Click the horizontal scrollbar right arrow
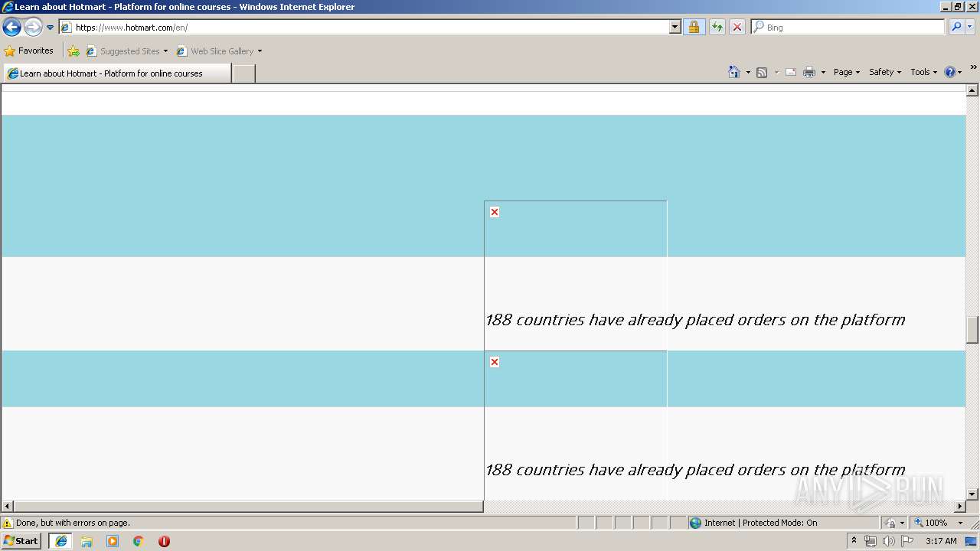Screen dimensions: 980x551 tap(960, 507)
